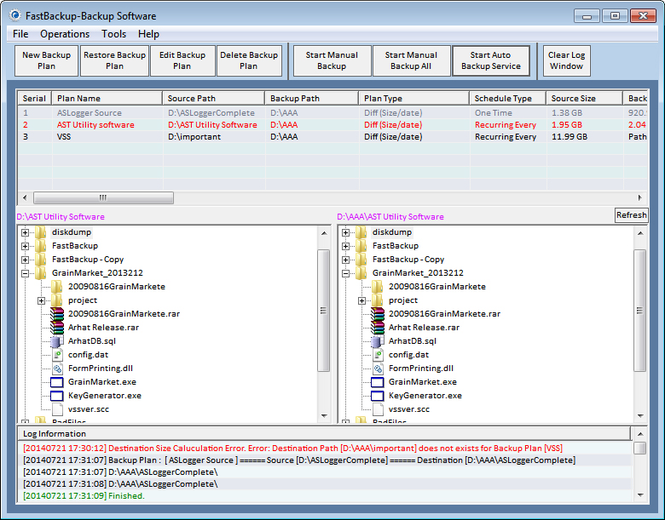Image resolution: width=665 pixels, height=520 pixels.
Task: Click ArhatDB.sql database icon in left tree
Action: [x=56, y=341]
